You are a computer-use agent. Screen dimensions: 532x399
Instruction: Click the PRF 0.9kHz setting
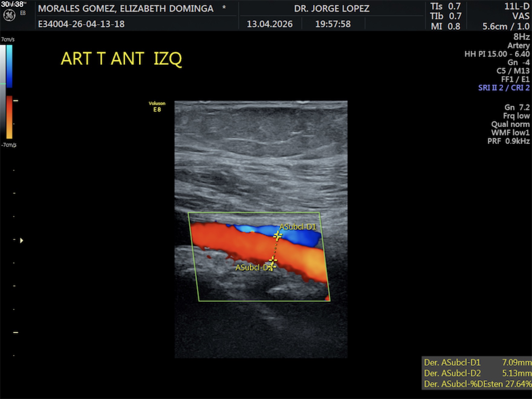(x=508, y=141)
